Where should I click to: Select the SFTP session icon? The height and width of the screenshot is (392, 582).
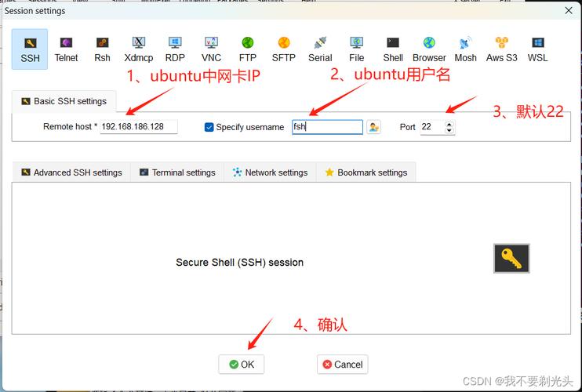tap(284, 49)
